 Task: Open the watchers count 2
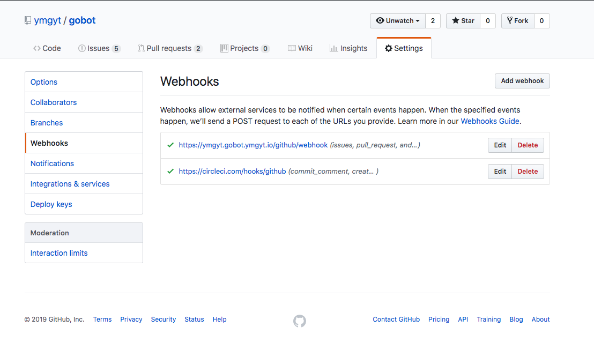pos(433,21)
